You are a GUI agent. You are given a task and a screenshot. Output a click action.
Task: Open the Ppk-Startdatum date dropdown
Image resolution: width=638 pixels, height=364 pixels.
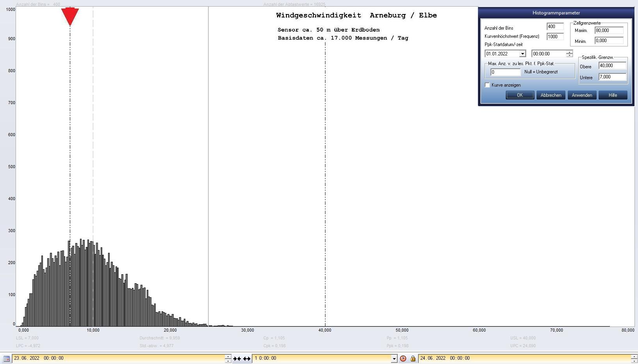point(522,54)
